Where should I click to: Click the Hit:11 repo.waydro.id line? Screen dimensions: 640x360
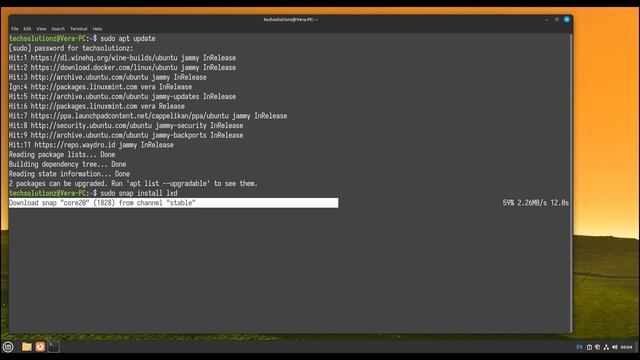coord(91,145)
